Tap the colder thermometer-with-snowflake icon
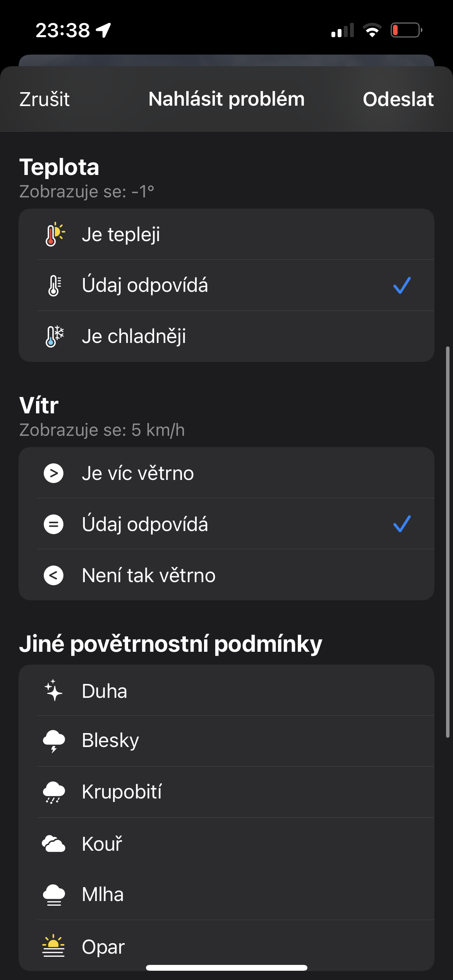 [x=54, y=336]
